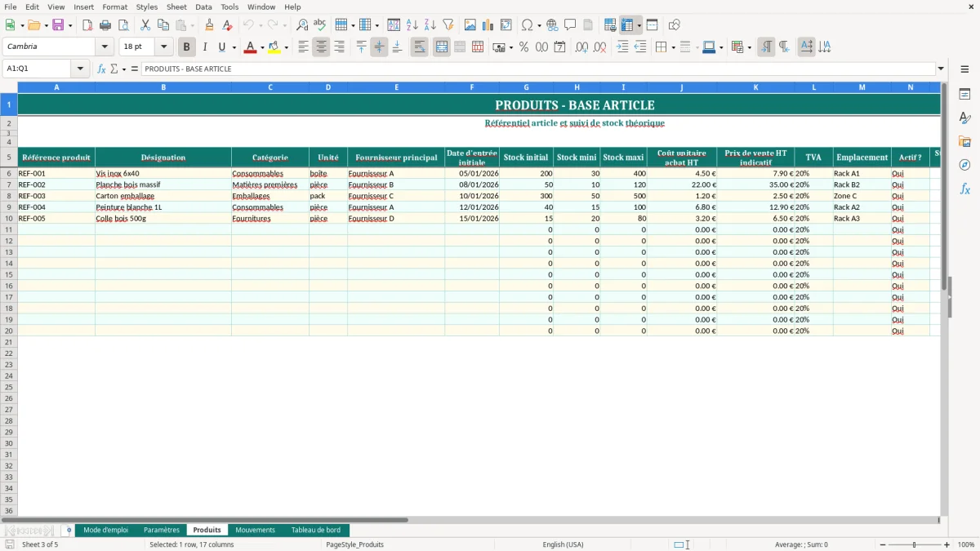The width and height of the screenshot is (980, 551).
Task: Toggle Wrap Text
Action: pos(420,47)
